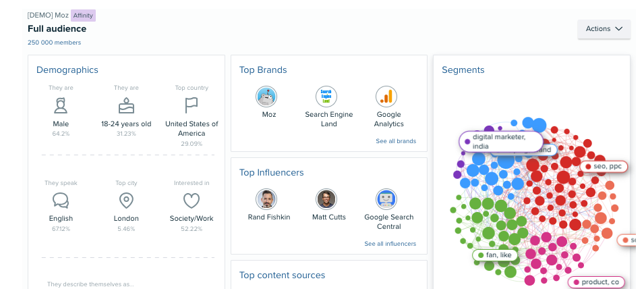Image resolution: width=644 pixels, height=289 pixels.
Task: Click the Top city map pin icon
Action: [126, 201]
